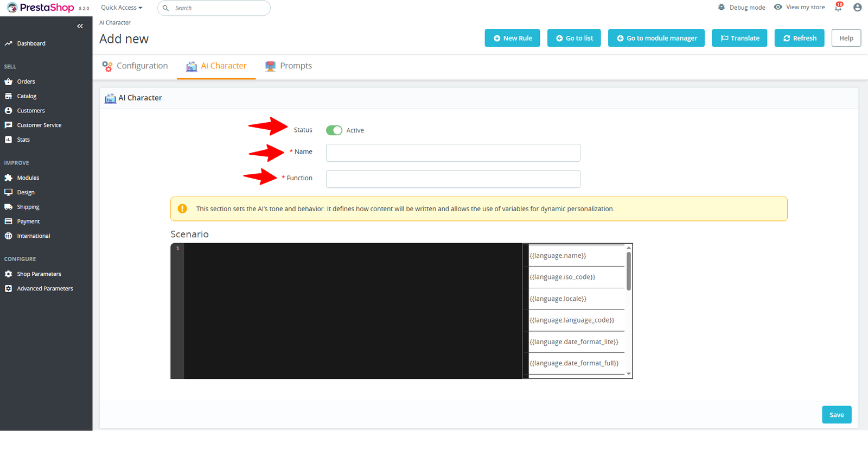Click the International globe icon
The width and height of the screenshot is (868, 449).
point(8,236)
